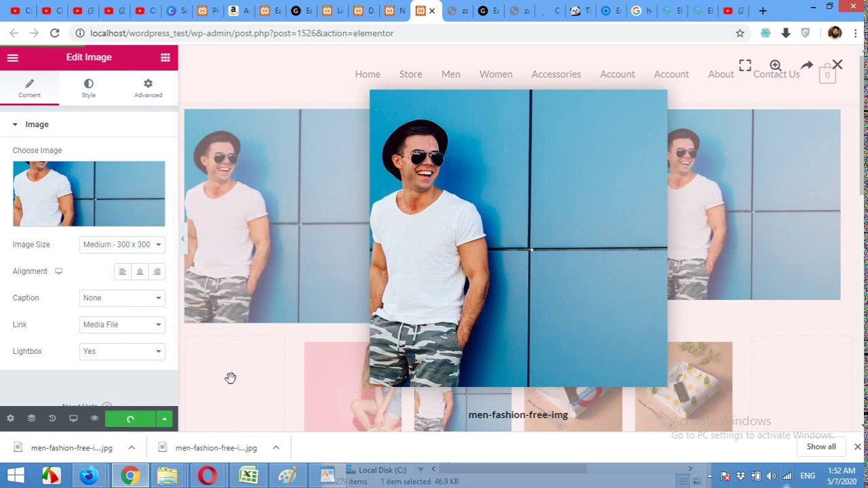Open Excel from the taskbar
The height and width of the screenshot is (488, 868).
(248, 476)
